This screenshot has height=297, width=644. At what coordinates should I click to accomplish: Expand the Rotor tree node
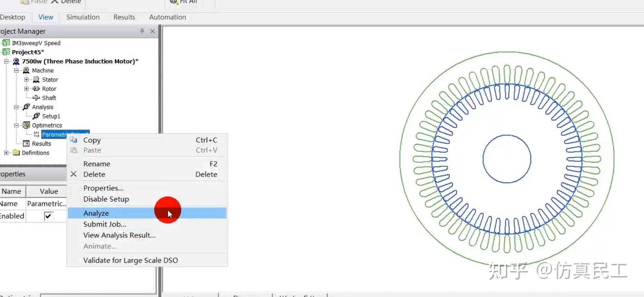pos(27,89)
